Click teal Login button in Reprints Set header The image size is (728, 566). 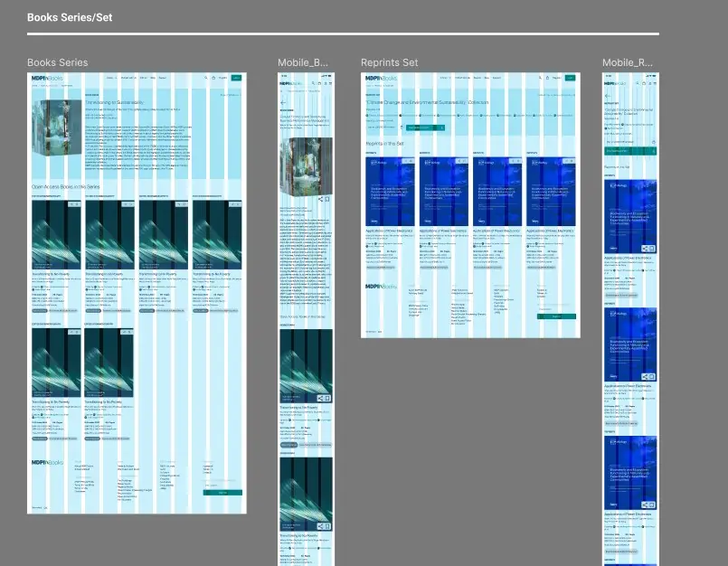(570, 78)
